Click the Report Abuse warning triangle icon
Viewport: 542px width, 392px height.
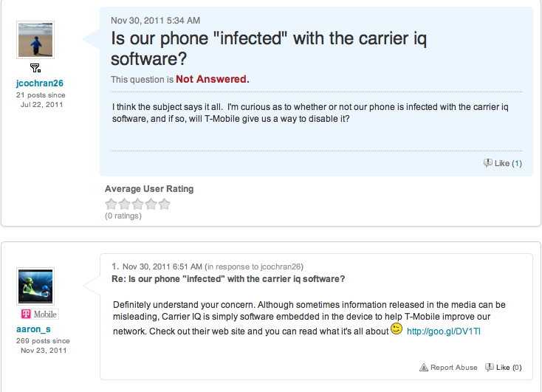(x=424, y=367)
